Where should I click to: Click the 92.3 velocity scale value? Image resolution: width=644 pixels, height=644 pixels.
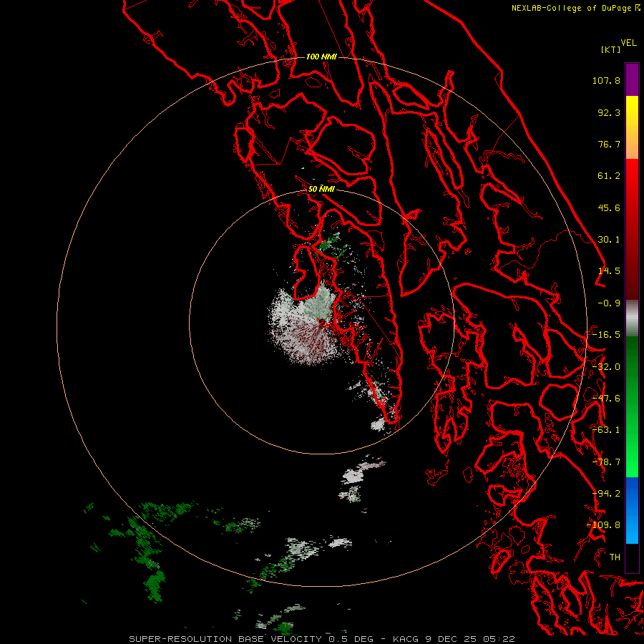[x=609, y=112]
